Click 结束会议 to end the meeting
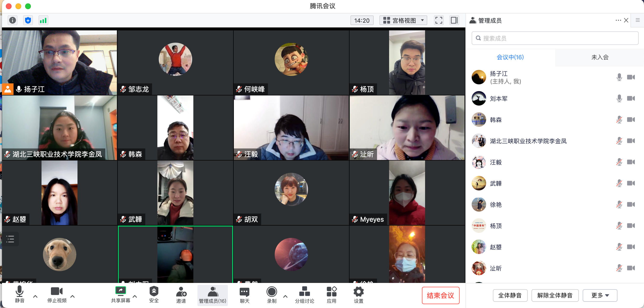The image size is (644, 308). click(441, 295)
